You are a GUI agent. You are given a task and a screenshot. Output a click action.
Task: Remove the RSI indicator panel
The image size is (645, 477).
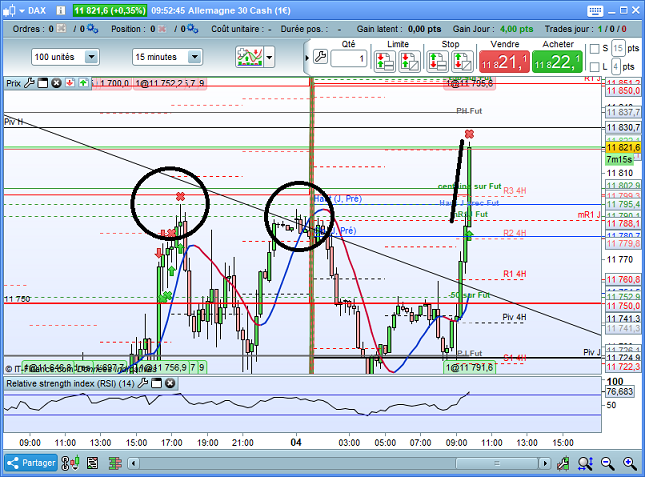click(170, 384)
